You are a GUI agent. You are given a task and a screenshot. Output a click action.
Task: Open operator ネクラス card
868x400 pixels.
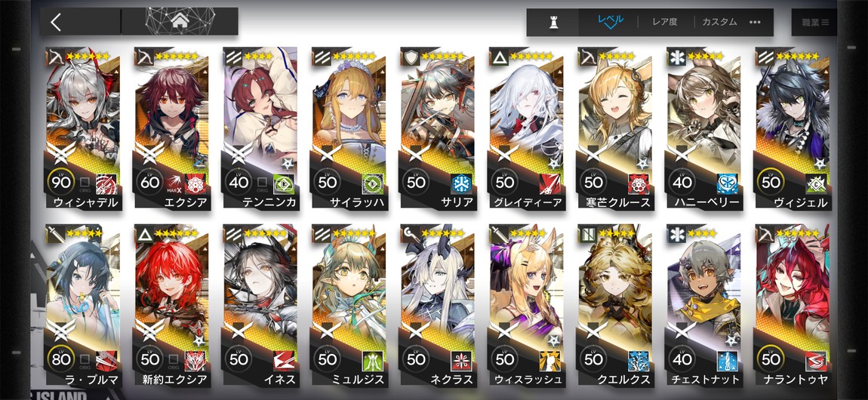[437, 306]
